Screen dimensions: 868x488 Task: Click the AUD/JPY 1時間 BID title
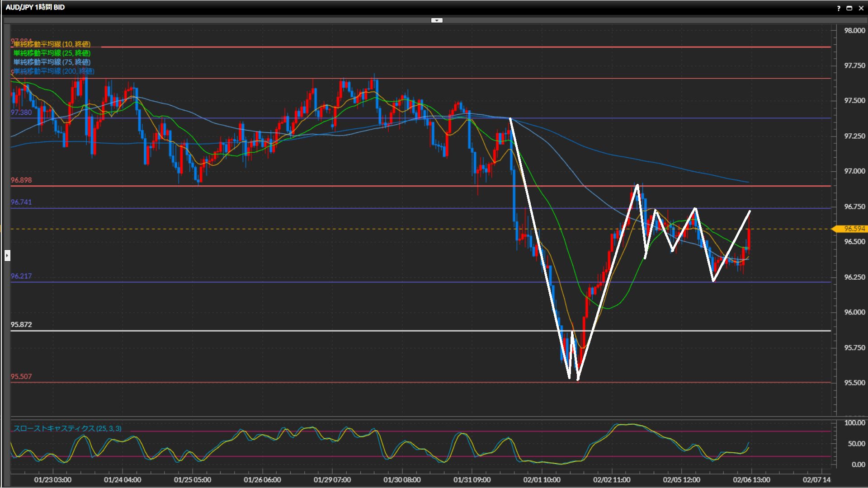coord(35,7)
